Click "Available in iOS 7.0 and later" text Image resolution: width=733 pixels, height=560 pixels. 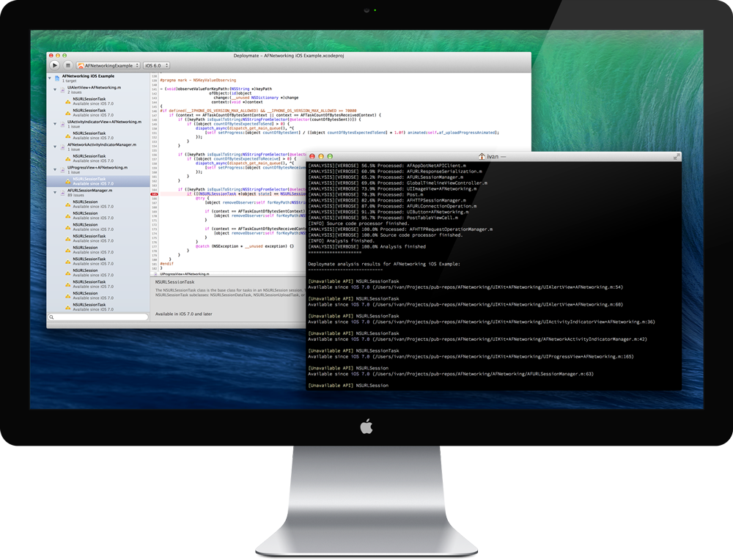click(x=184, y=314)
